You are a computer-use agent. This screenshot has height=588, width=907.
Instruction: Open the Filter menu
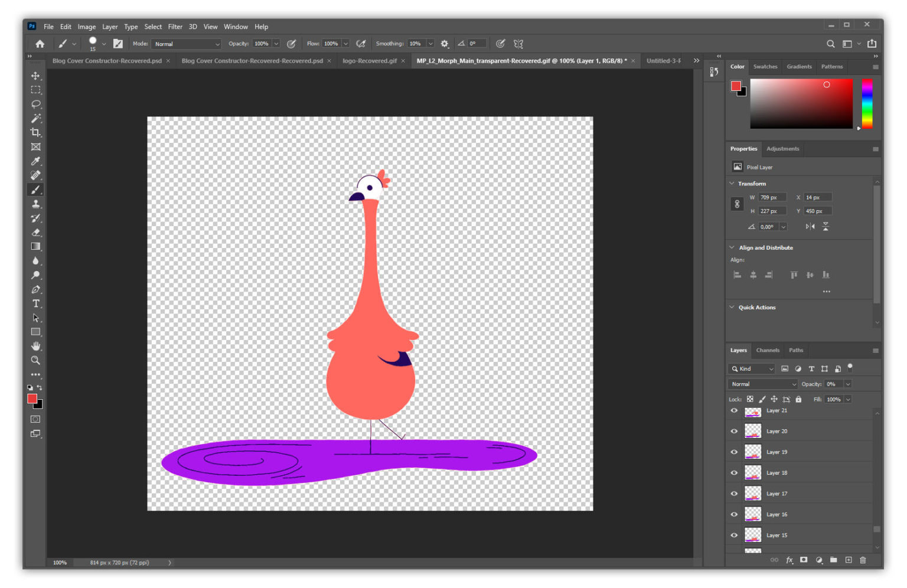pos(175,27)
